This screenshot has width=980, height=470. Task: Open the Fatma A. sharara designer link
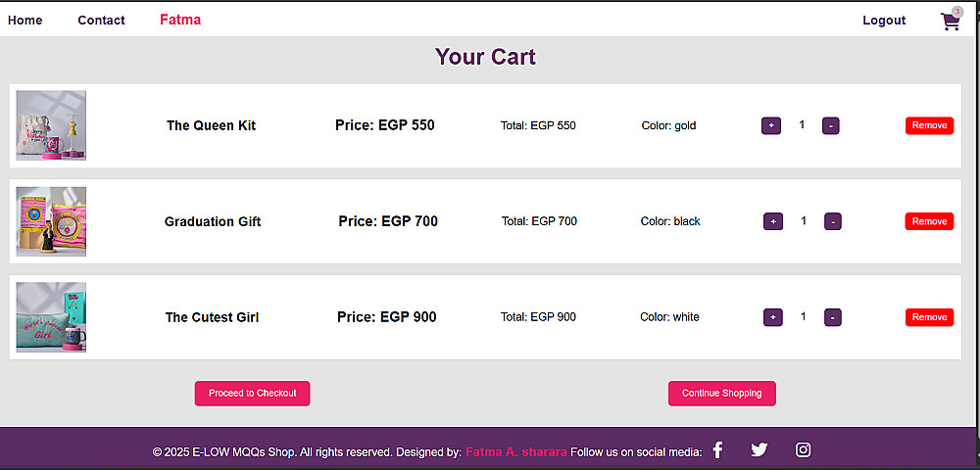pos(515,451)
